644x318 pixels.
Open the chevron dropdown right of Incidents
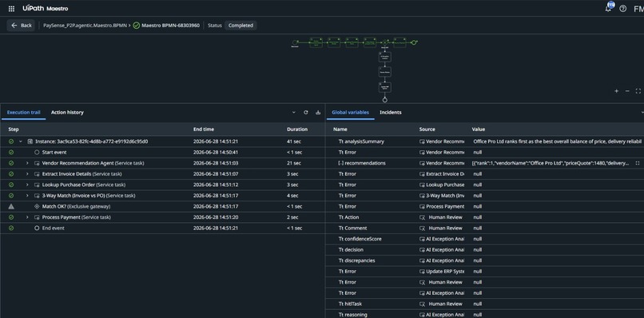pyautogui.click(x=642, y=112)
